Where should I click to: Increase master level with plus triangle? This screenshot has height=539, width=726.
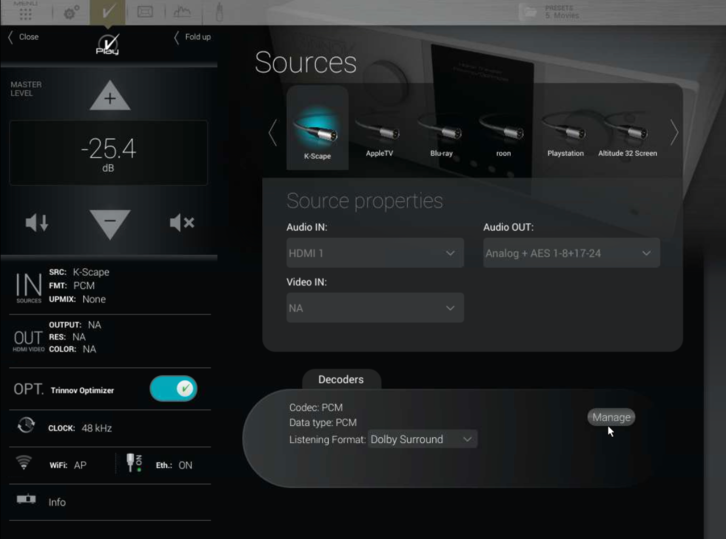point(110,96)
